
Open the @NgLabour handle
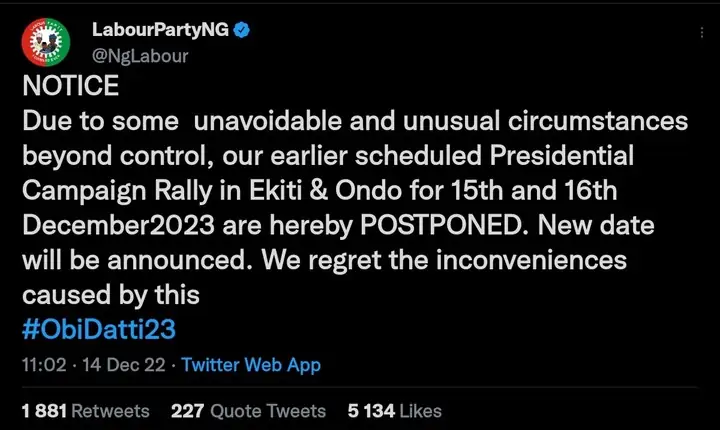pos(140,56)
